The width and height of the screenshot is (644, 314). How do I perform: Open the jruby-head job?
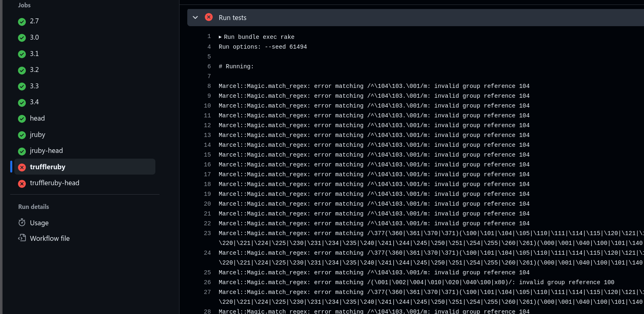click(46, 150)
